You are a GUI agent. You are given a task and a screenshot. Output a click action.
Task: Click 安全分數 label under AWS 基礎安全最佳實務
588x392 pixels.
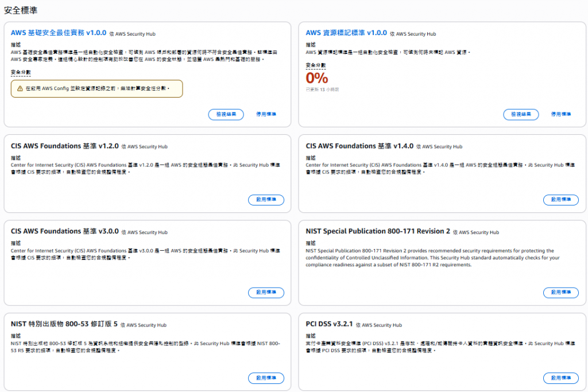(21, 72)
